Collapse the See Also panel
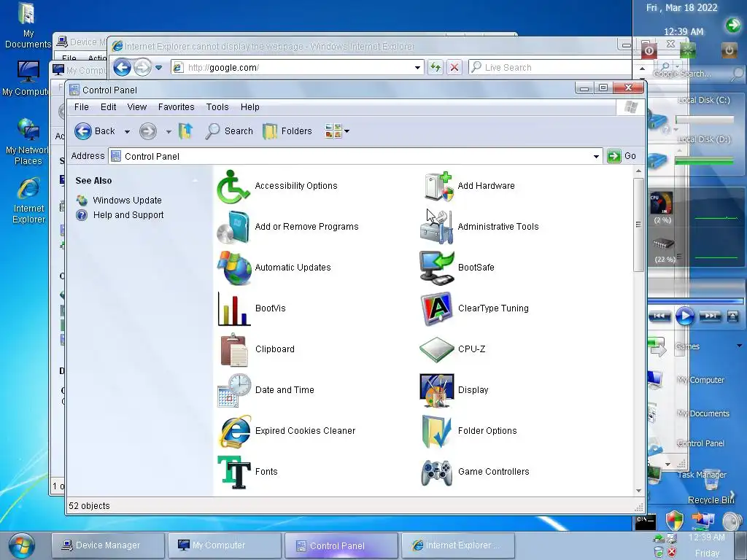Image resolution: width=747 pixels, height=560 pixels. click(195, 181)
